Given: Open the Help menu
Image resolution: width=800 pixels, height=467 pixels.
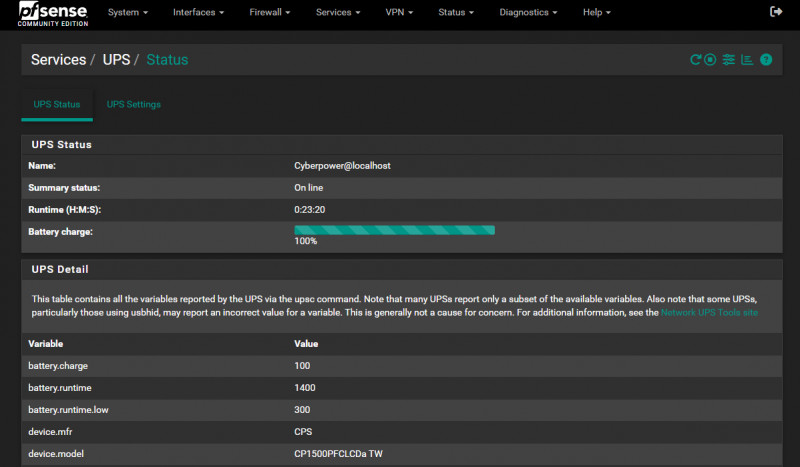Looking at the screenshot, I should pyautogui.click(x=596, y=13).
